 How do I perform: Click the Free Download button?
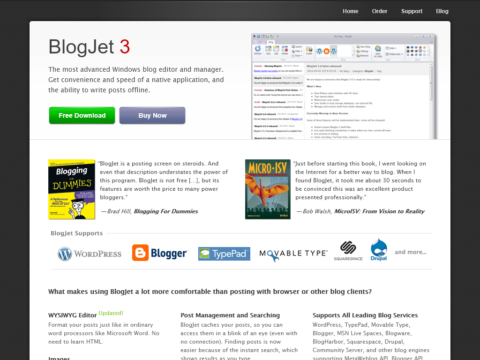coord(82,115)
